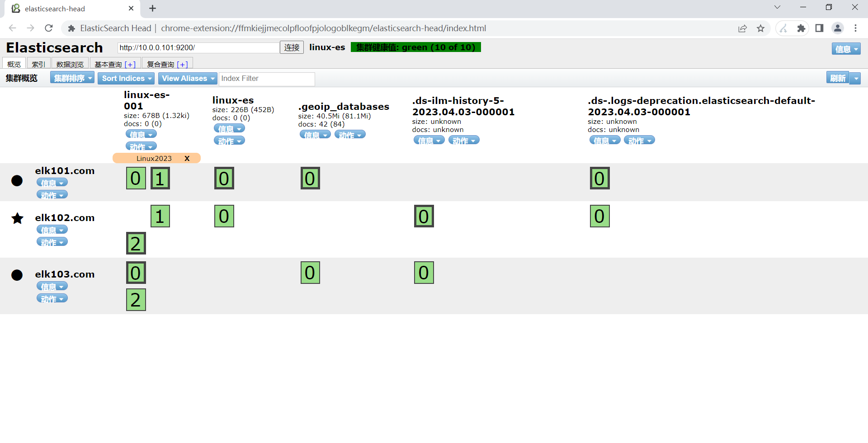Click the Elasticsearch connection URL field
Screen dimensions: 868x443
(x=198, y=47)
